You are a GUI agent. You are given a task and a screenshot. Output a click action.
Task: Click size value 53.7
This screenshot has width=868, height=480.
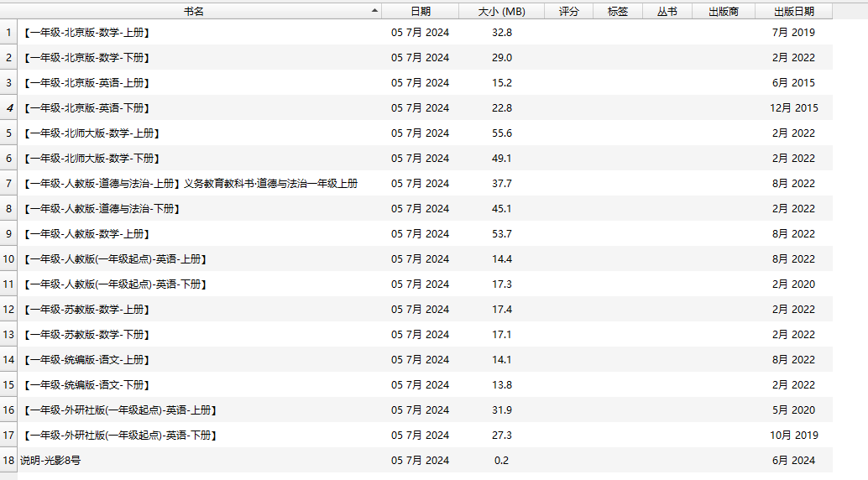pyautogui.click(x=502, y=234)
